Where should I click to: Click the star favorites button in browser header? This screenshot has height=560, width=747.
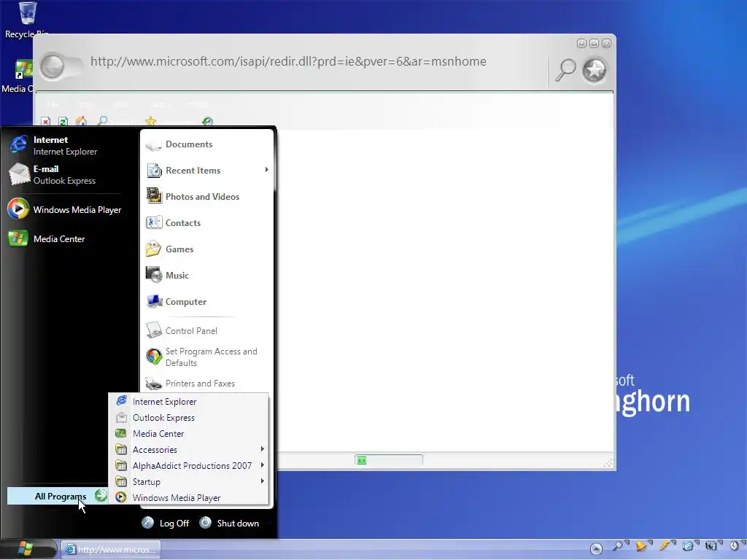tap(595, 70)
